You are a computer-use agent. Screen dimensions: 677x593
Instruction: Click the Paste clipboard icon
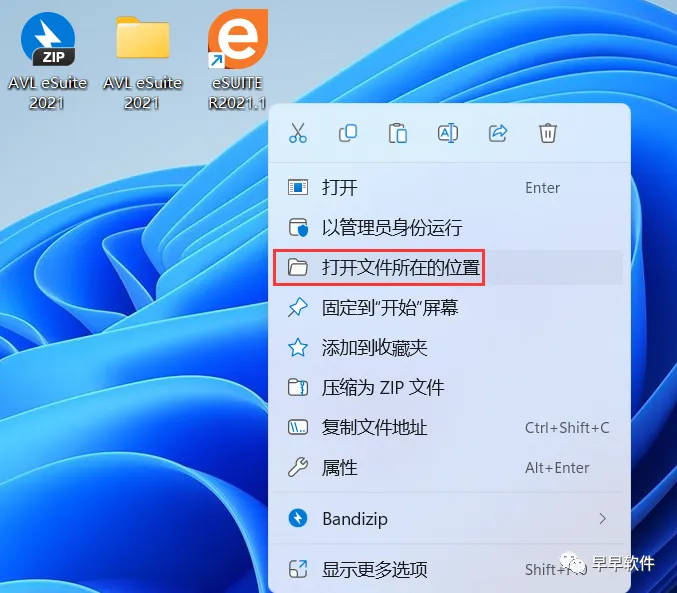[x=398, y=133]
